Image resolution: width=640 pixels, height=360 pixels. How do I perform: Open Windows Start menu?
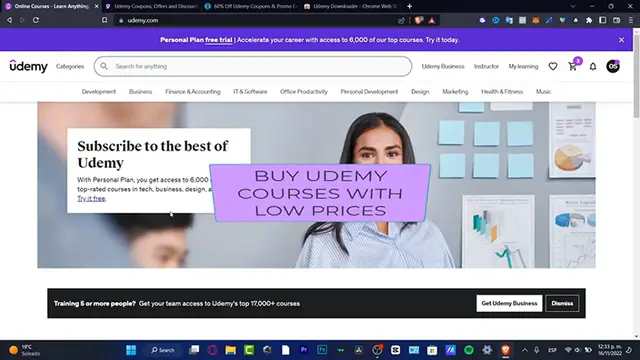(131, 350)
